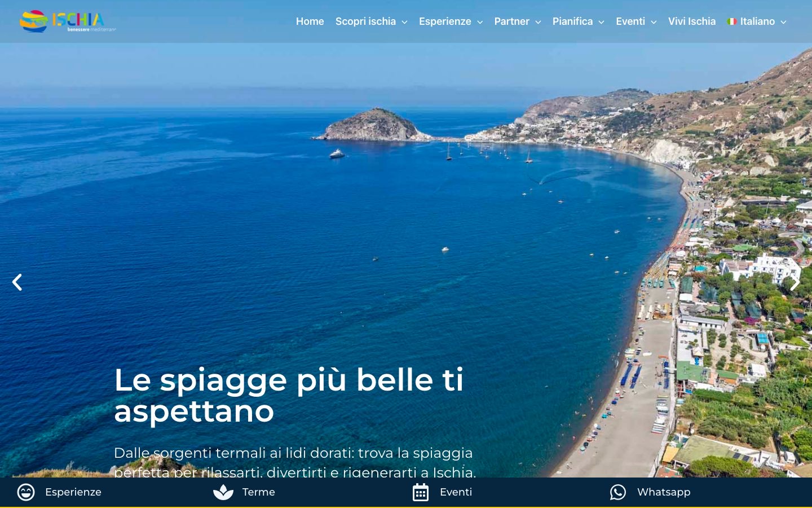Click the Italian flag icon
The height and width of the screenshot is (508, 812).
point(732,21)
